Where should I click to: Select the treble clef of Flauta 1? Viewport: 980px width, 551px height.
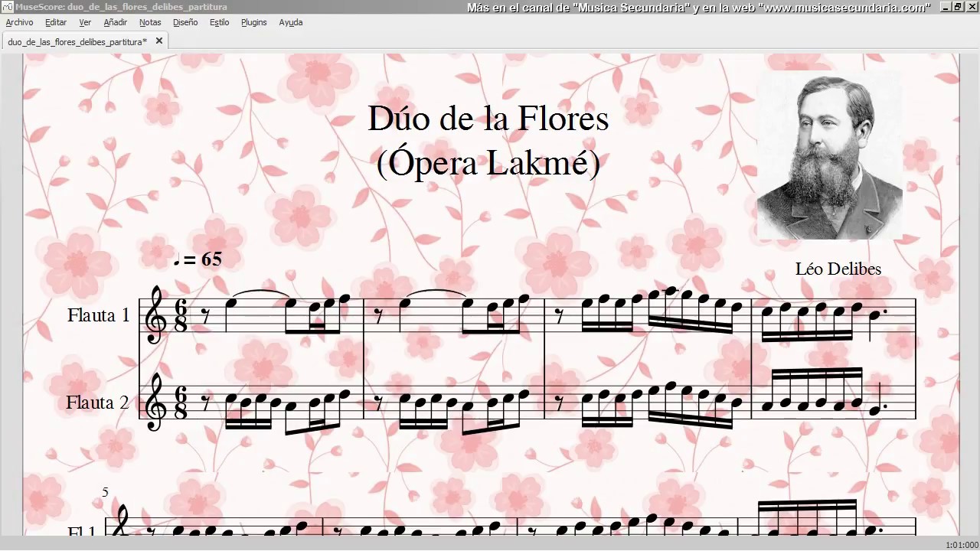155,315
